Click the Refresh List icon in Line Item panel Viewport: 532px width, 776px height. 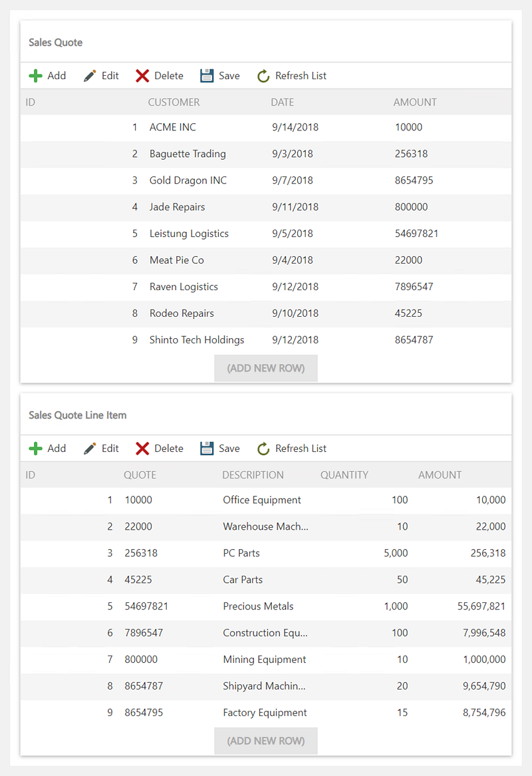tap(263, 449)
